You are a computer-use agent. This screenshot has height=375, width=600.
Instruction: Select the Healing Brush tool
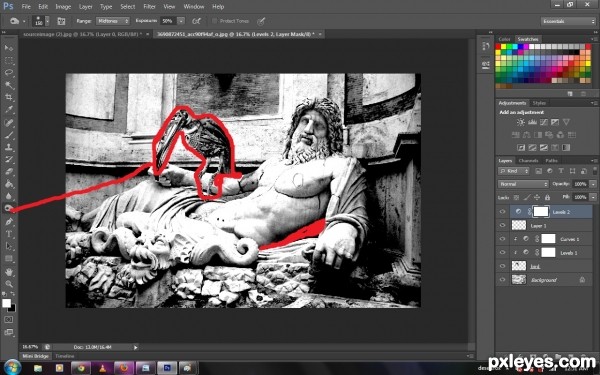(x=8, y=123)
